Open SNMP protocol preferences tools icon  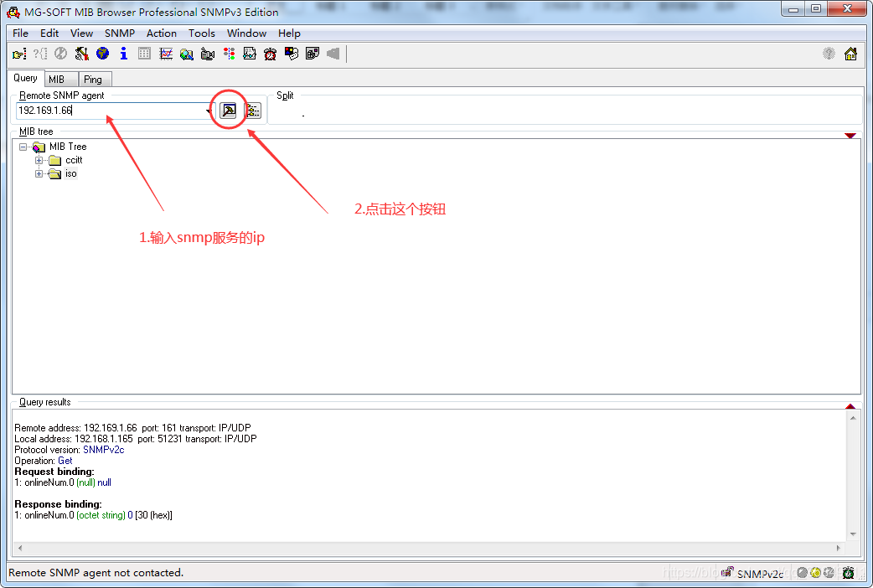[x=82, y=54]
